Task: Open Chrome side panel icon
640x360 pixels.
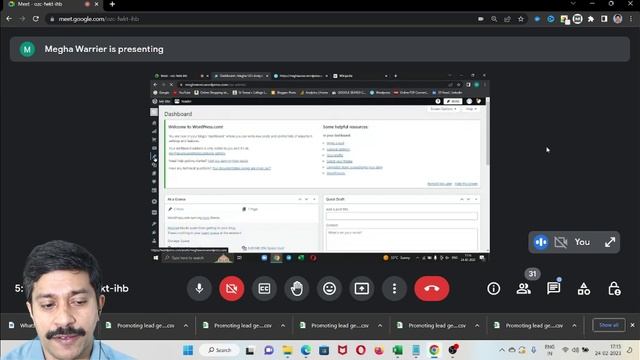Action: click(x=604, y=19)
